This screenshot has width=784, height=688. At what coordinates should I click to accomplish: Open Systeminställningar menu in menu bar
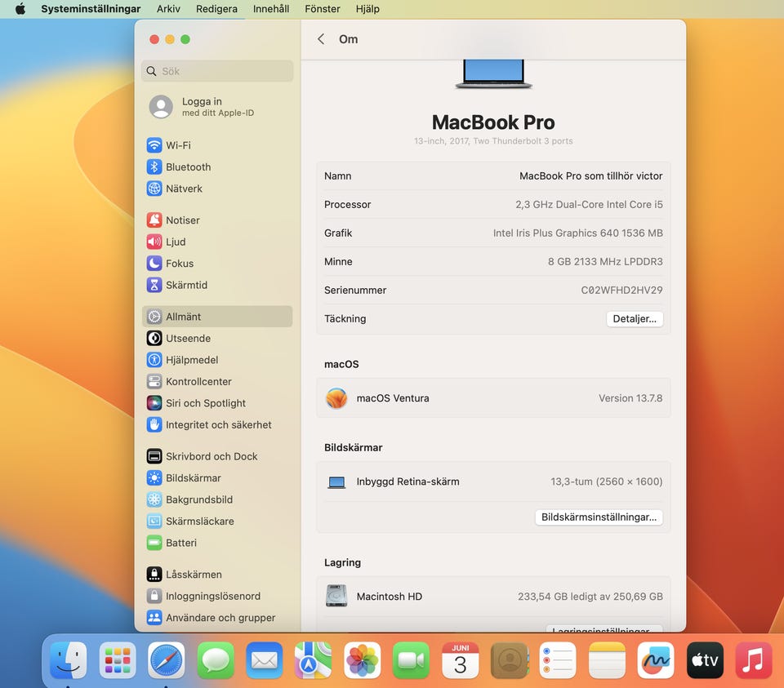[x=91, y=9]
